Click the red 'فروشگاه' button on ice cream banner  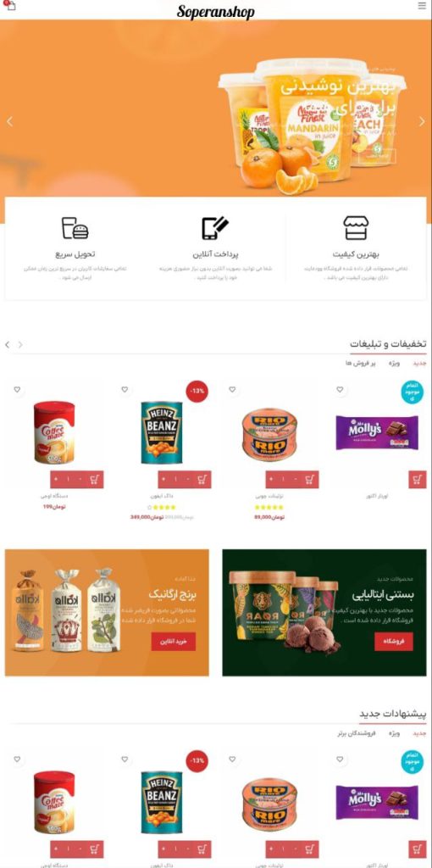tap(394, 642)
